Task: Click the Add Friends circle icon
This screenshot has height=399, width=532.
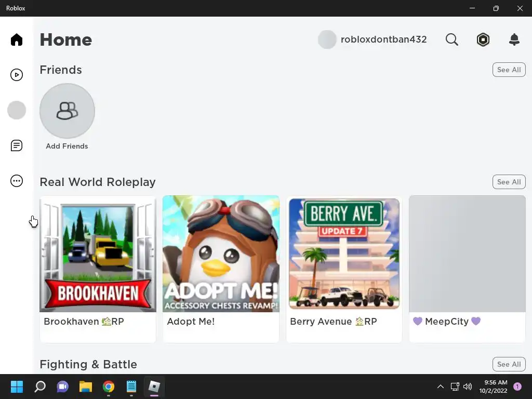Action: pyautogui.click(x=67, y=111)
